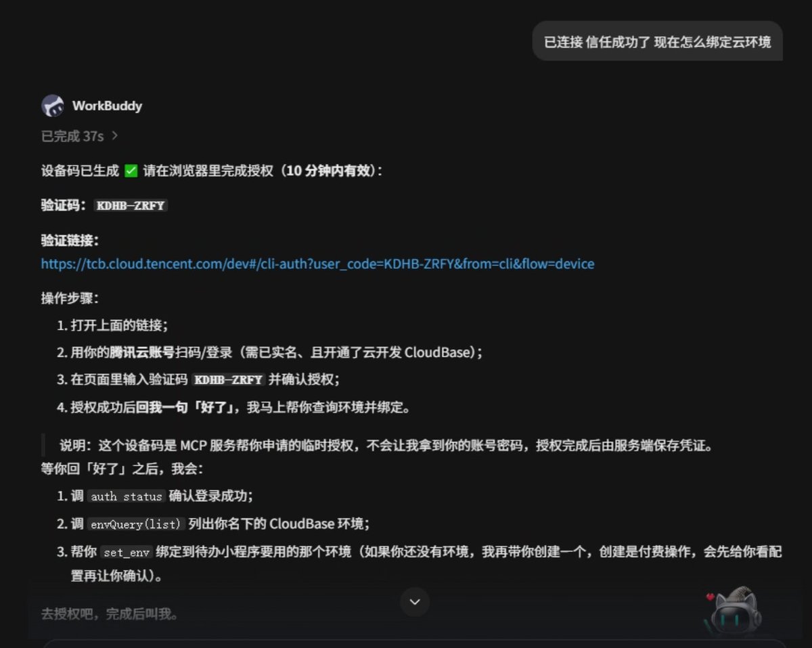Click the 说明 blockquote about MCP 服务
This screenshot has height=648, width=812.
tap(386, 446)
